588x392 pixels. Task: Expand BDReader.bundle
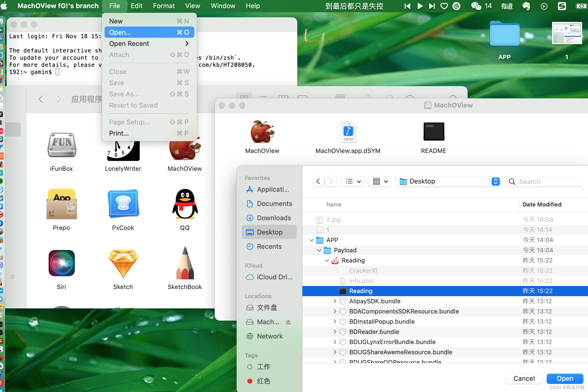[335, 332]
